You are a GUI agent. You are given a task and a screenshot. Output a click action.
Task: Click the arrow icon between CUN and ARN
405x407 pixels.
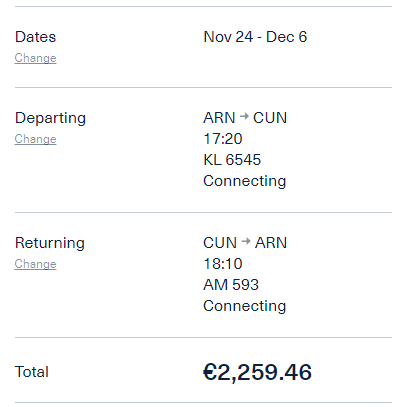point(246,241)
